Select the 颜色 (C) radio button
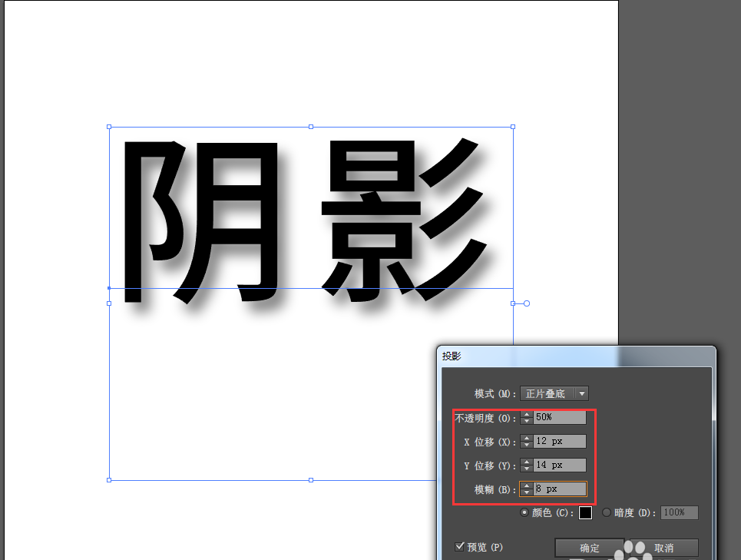741x560 pixels. coord(524,512)
